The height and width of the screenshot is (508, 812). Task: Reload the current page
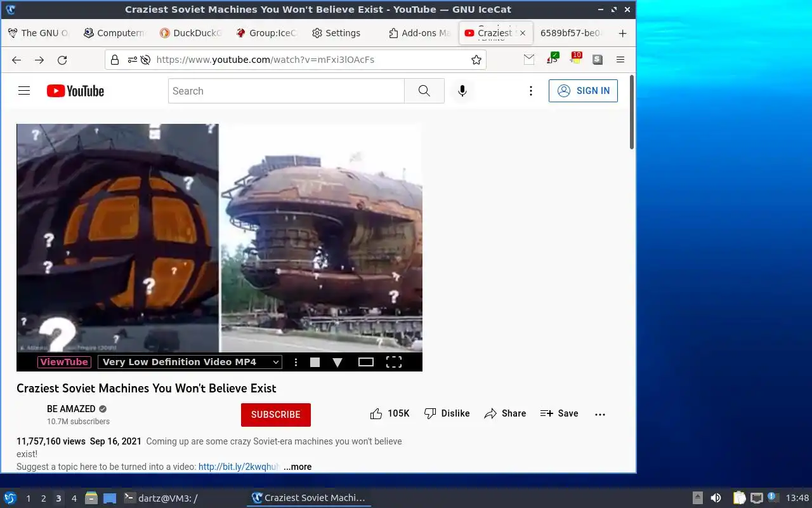click(x=62, y=60)
